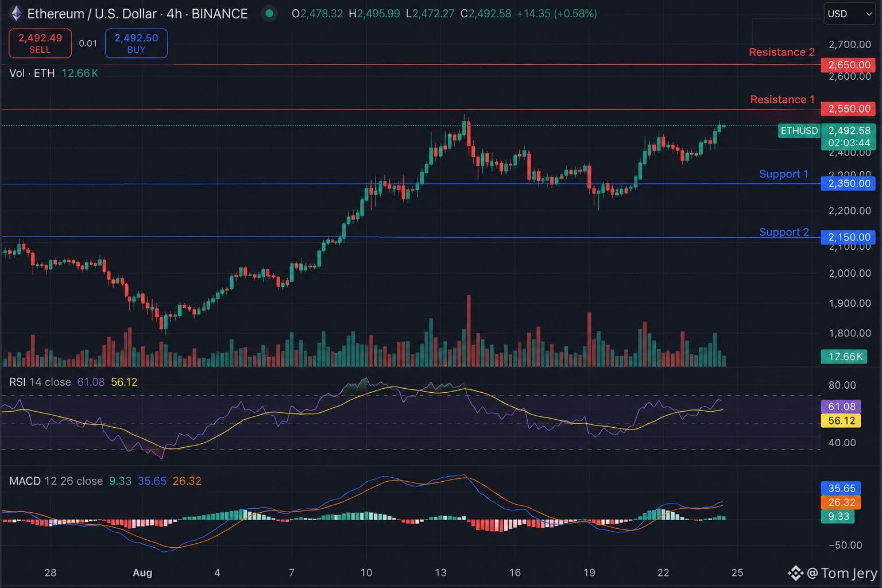Open the Ethereum / U.S. Dollar symbol title

pyautogui.click(x=137, y=14)
